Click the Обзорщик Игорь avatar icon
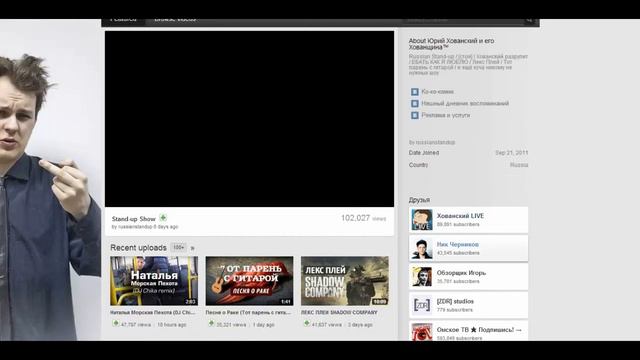This screenshot has width=640, height=360. coord(422,277)
